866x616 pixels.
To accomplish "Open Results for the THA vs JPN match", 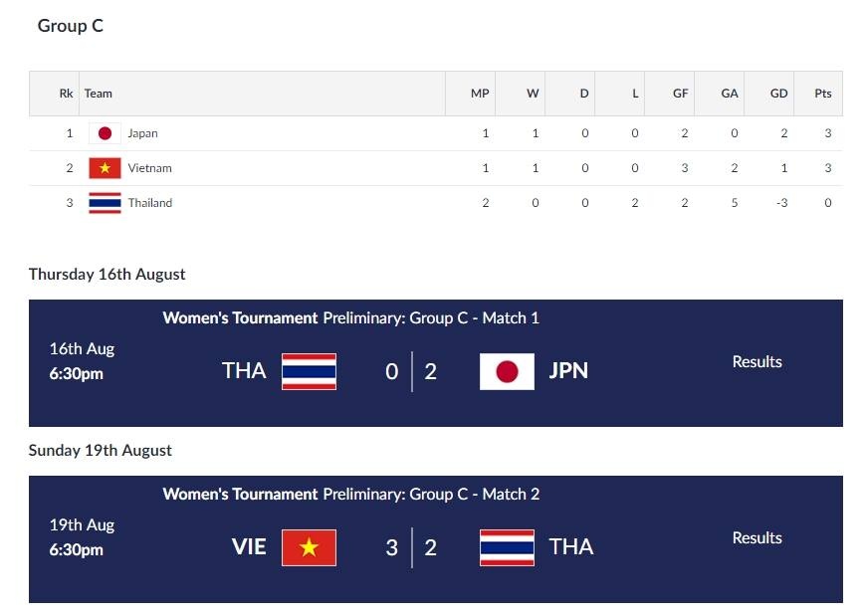I will point(757,361).
